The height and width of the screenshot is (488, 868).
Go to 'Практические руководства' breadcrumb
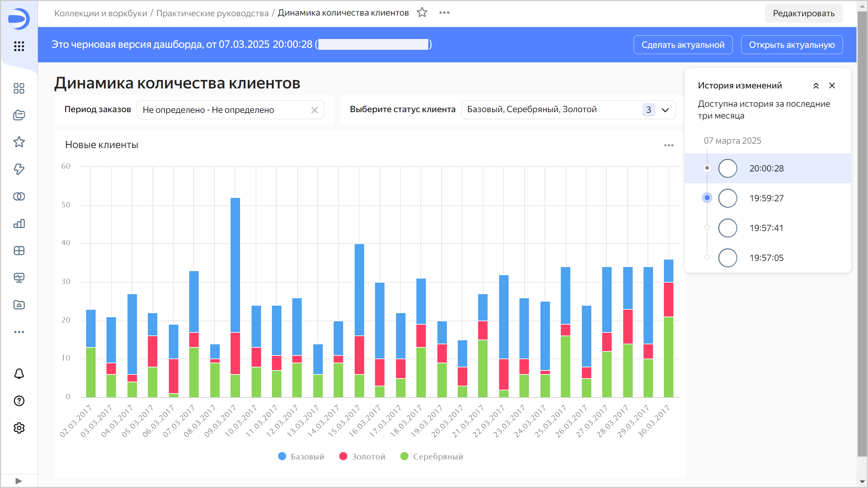(x=212, y=13)
